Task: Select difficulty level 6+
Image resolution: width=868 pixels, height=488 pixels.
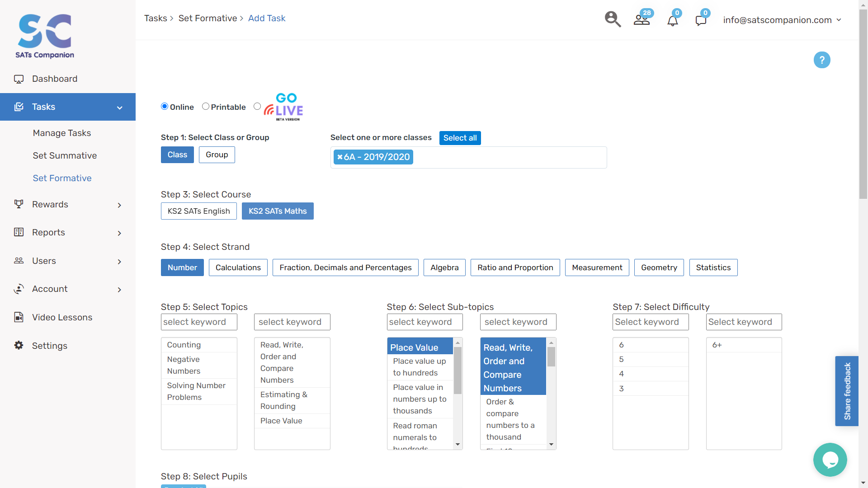Action: [744, 345]
